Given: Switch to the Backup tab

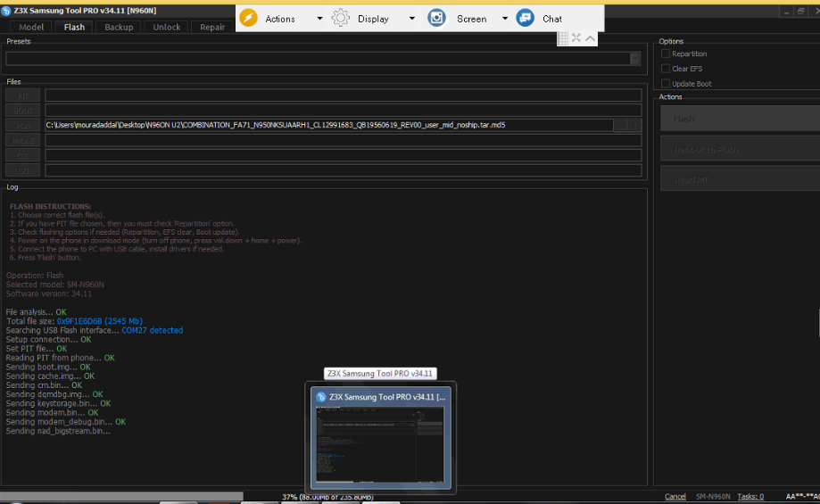Looking at the screenshot, I should click(x=119, y=27).
